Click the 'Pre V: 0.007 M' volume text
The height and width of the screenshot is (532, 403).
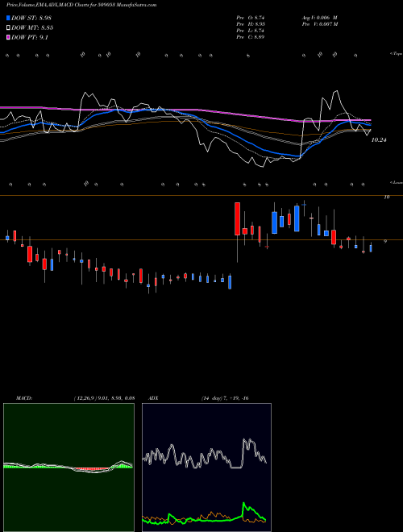pyautogui.click(x=319, y=24)
